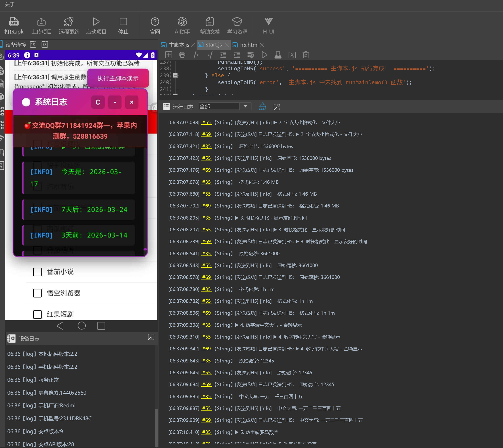Screen dimensions: 503x448
Task: Open the AI助手 assistant
Action: click(182, 22)
